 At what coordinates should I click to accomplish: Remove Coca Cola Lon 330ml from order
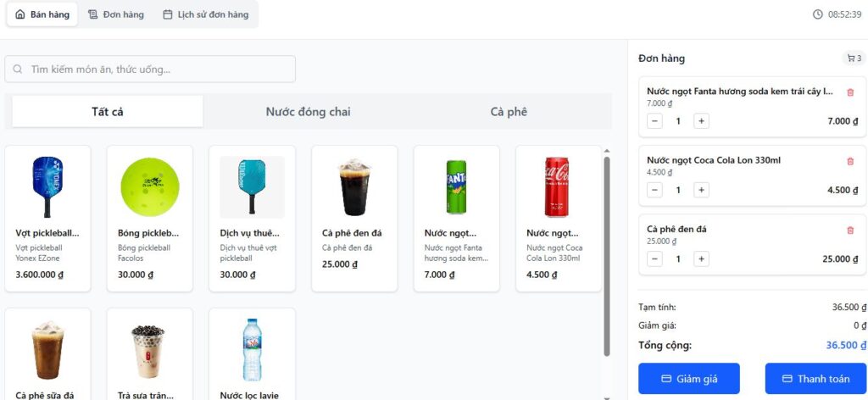(x=850, y=161)
